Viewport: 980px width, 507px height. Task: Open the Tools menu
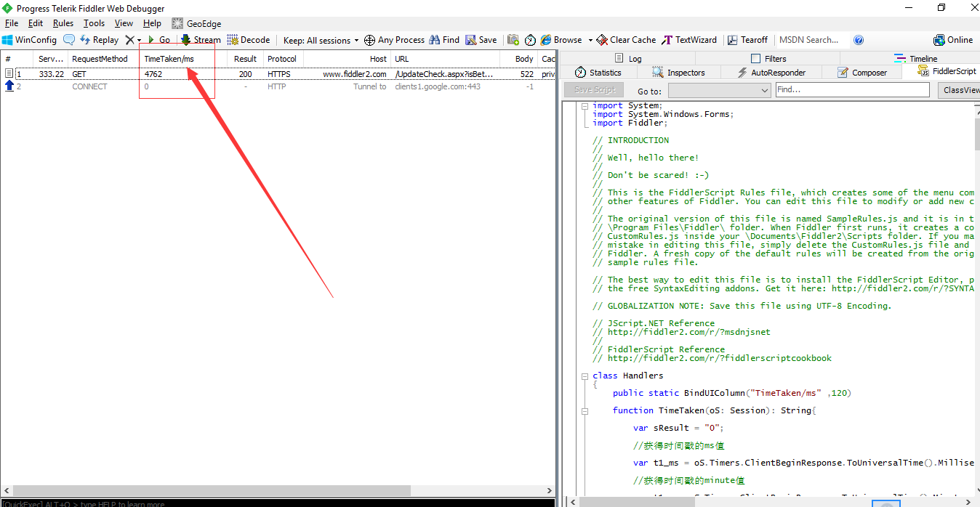(94, 23)
